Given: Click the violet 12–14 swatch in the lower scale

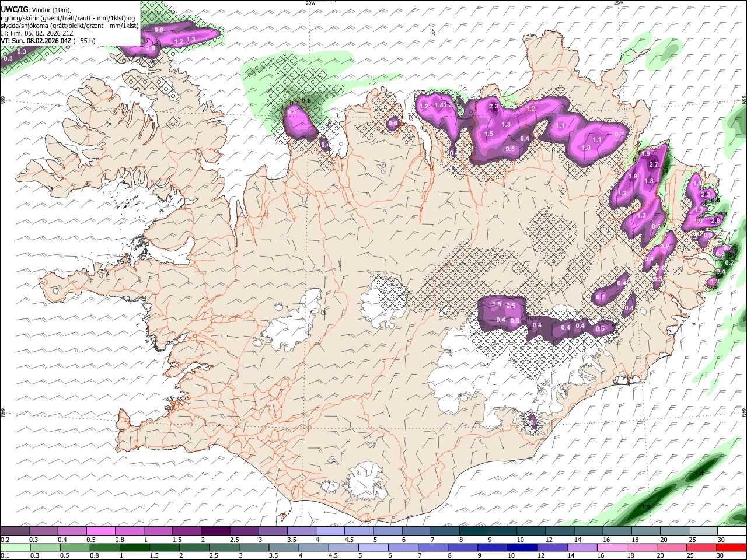Looking at the screenshot, I should pos(552,547).
